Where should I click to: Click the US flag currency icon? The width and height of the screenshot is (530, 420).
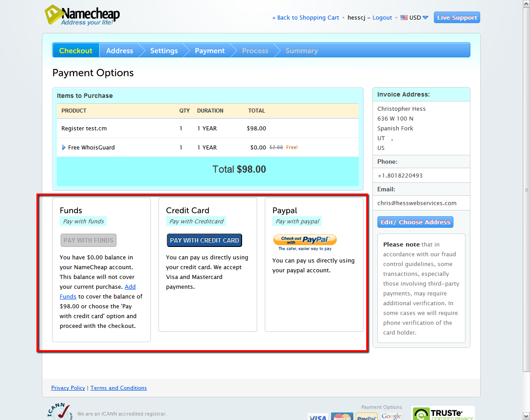[404, 17]
